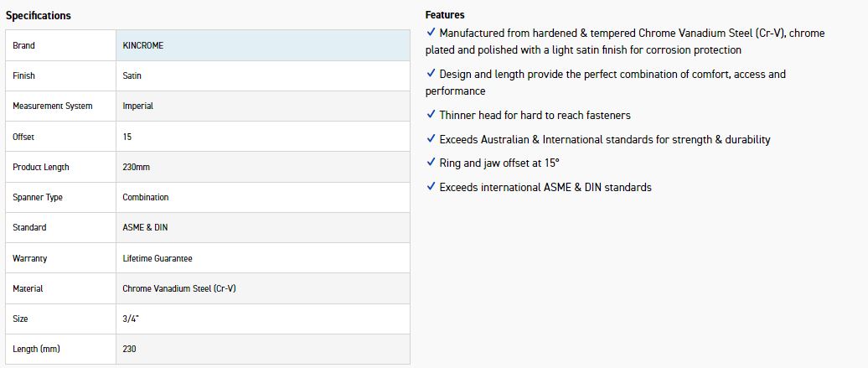Click the Combination spanner type value
The width and height of the screenshot is (868, 368).
pyautogui.click(x=146, y=197)
